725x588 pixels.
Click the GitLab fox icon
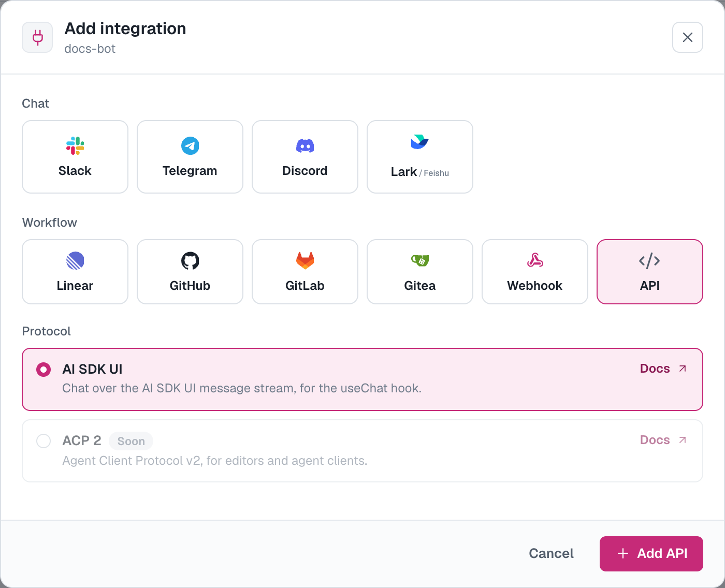pyautogui.click(x=305, y=260)
